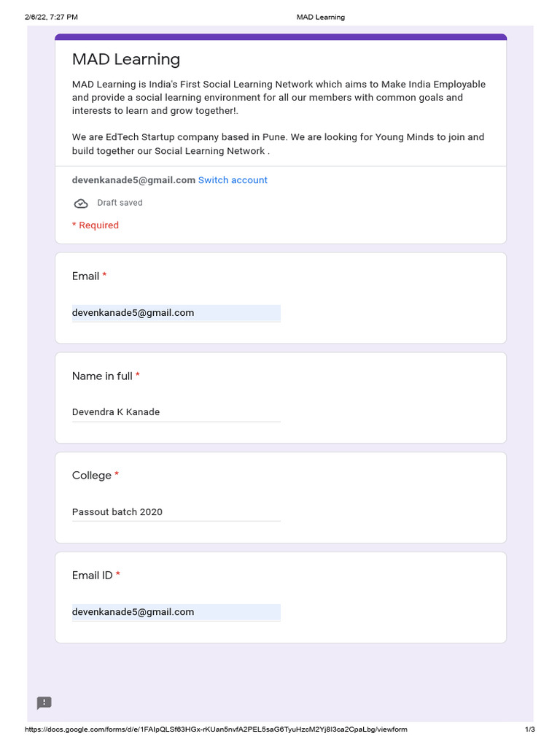Open the docs.google.com URL in footer
Image resolution: width=560 pixels, height=747 pixels.
click(x=216, y=729)
